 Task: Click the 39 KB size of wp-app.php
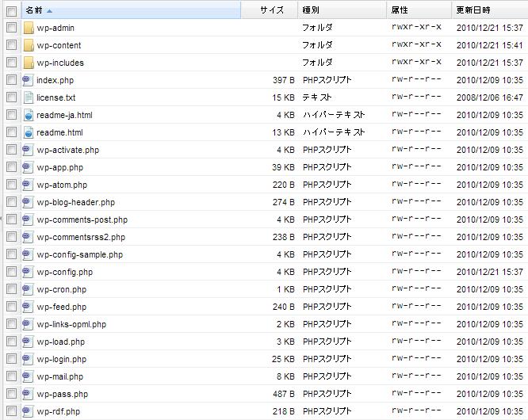(x=283, y=167)
